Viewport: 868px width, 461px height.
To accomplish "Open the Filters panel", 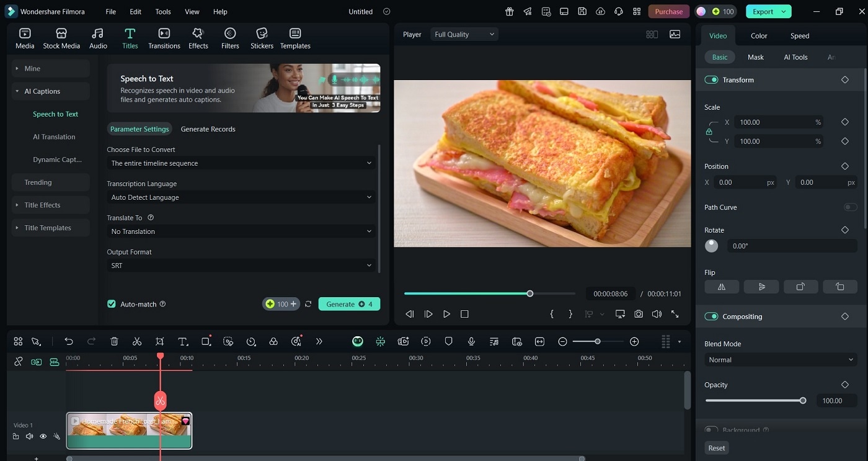I will coord(230,38).
